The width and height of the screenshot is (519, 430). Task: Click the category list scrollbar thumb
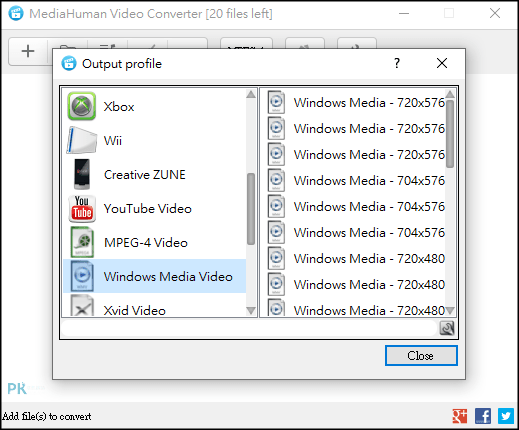(x=251, y=209)
